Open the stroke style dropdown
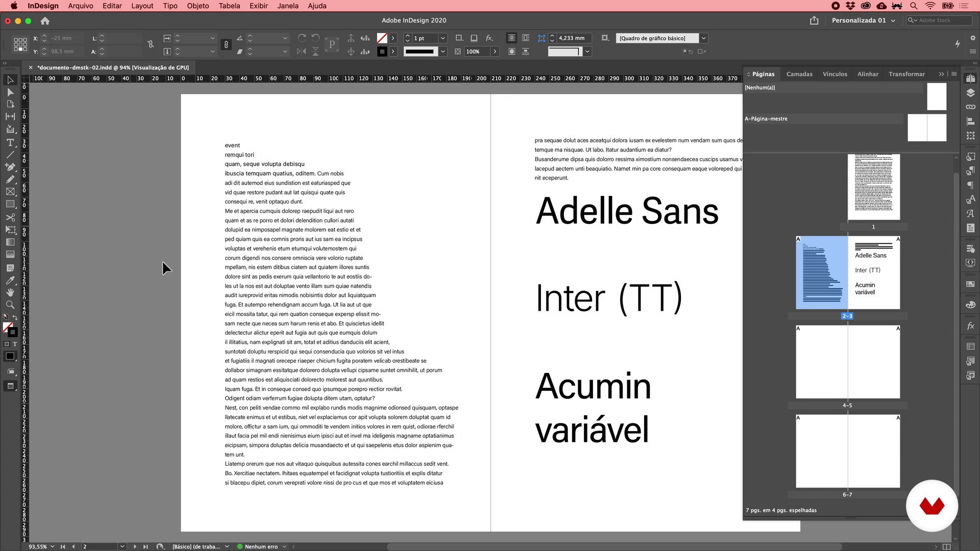The height and width of the screenshot is (551, 980). [x=443, y=52]
